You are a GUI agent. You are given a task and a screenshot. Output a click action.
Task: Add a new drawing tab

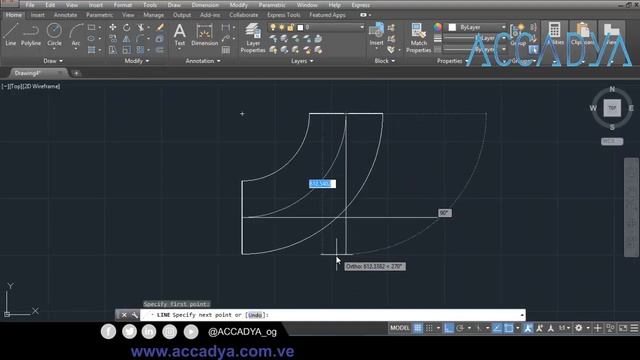(x=76, y=73)
